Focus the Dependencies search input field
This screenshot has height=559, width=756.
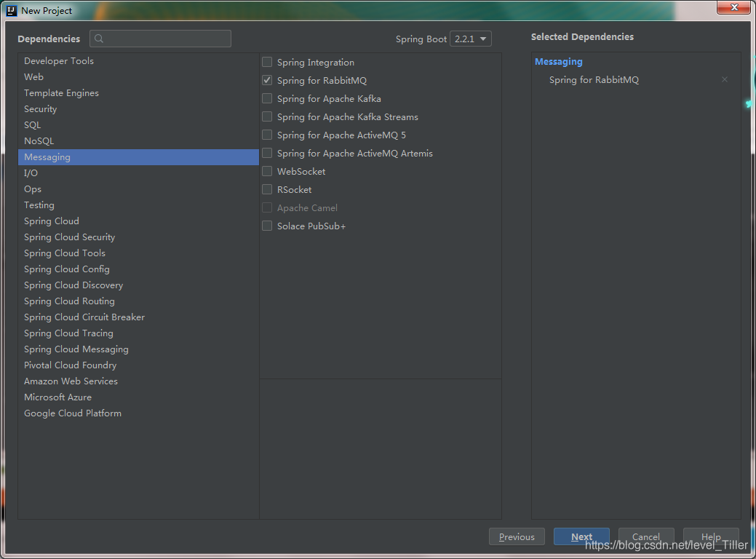pyautogui.click(x=160, y=39)
